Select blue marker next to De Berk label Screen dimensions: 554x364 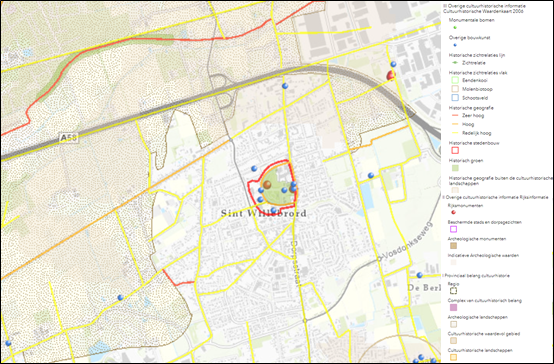[419, 275]
